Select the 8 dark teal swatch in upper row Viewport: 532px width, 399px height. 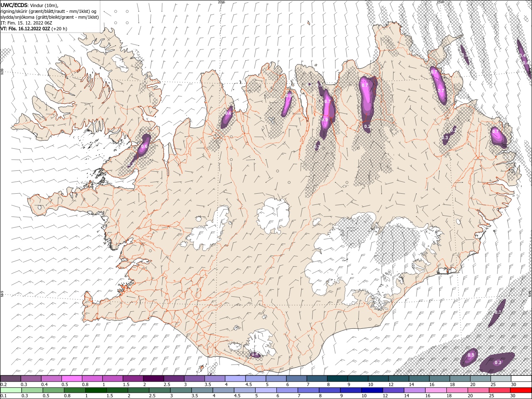coord(337,379)
